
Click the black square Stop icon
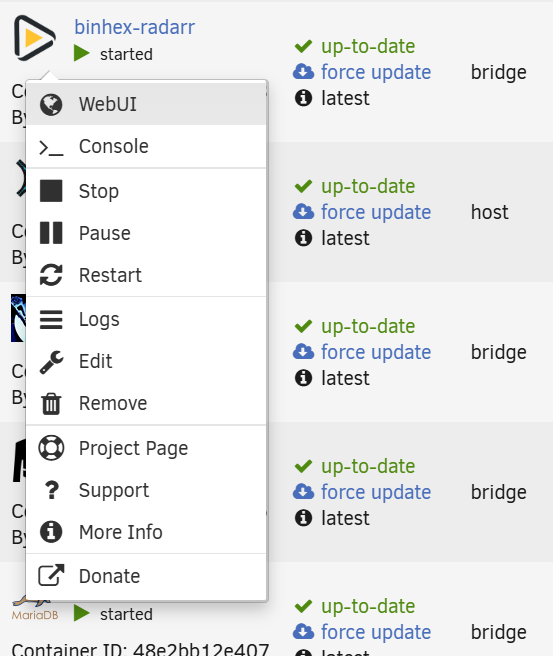(x=51, y=191)
